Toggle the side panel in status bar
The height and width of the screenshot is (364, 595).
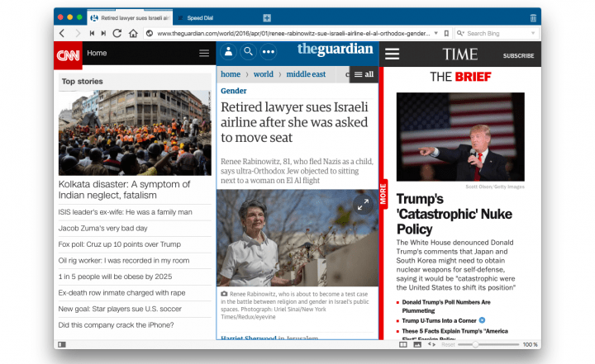[x=62, y=345]
